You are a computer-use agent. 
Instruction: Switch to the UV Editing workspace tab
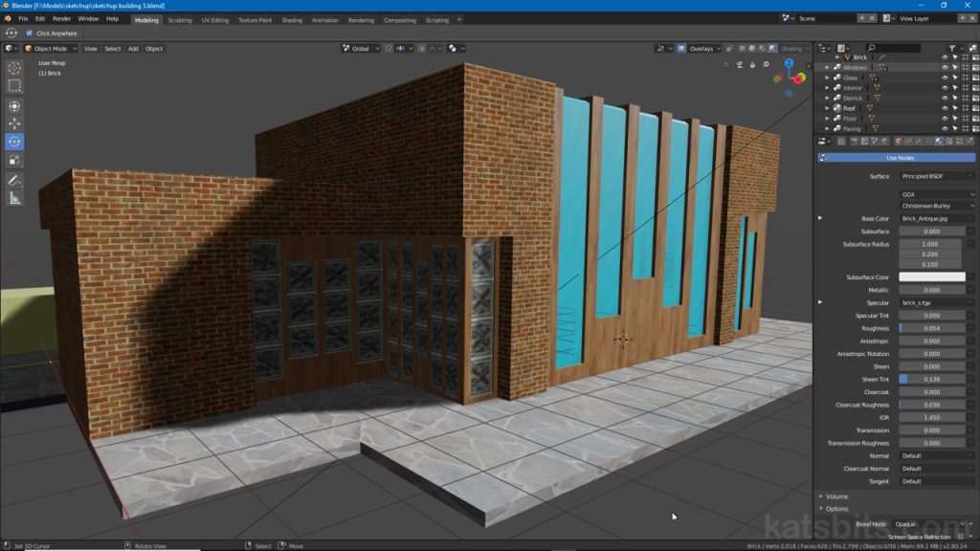(x=214, y=19)
